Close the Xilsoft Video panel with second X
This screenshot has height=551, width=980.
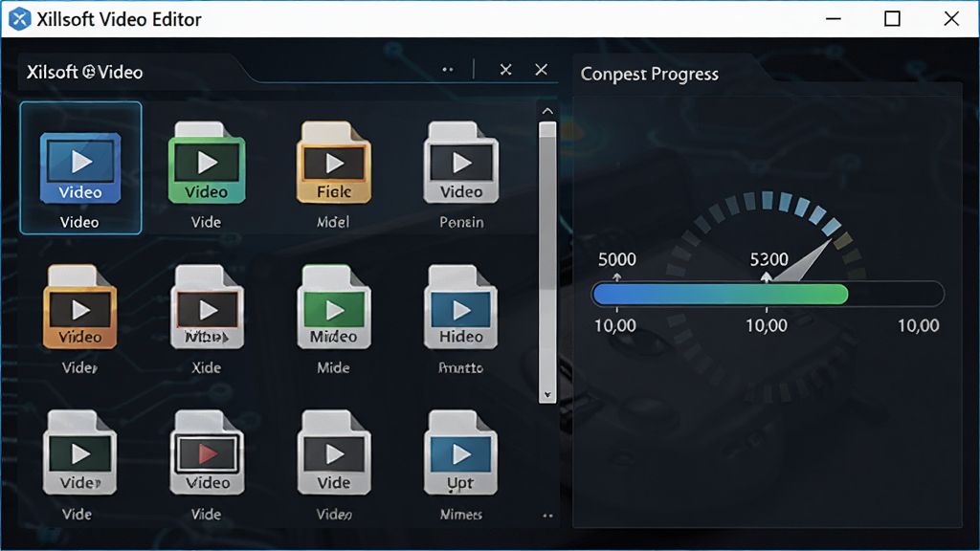[x=542, y=69]
